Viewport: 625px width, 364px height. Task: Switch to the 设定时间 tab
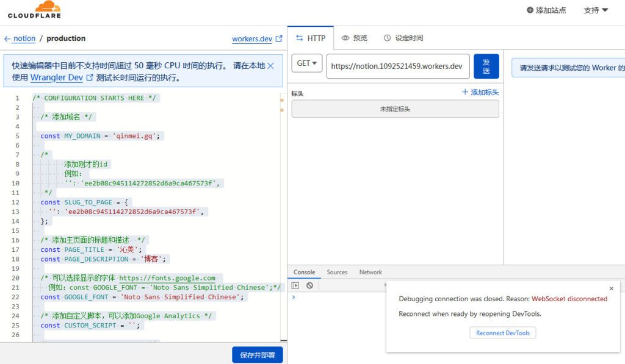point(403,38)
